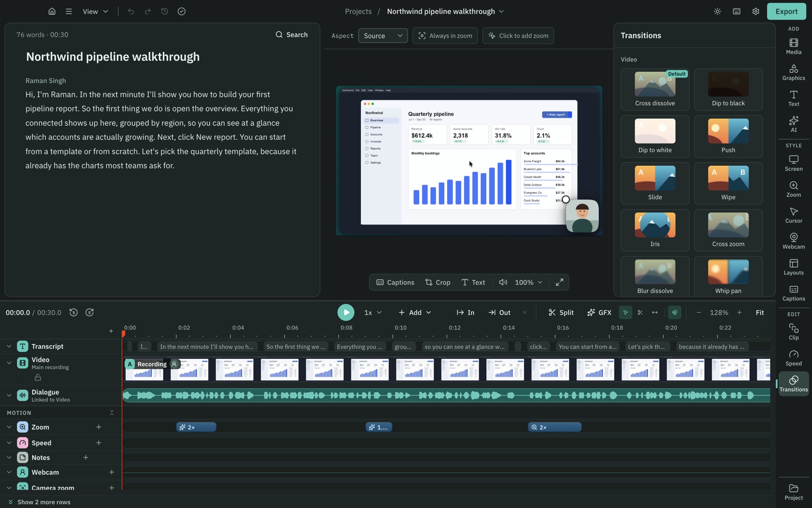Open the Layouts panel
Image resolution: width=812 pixels, height=508 pixels.
pos(794,267)
